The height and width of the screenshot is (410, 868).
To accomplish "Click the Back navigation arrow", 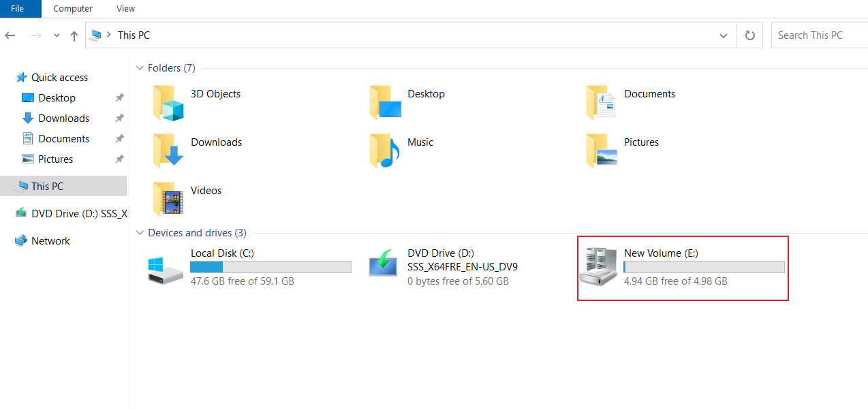I will click(10, 35).
